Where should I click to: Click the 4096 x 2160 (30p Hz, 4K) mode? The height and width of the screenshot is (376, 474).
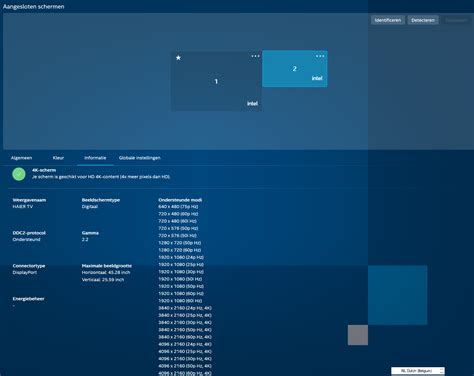[x=185, y=359]
